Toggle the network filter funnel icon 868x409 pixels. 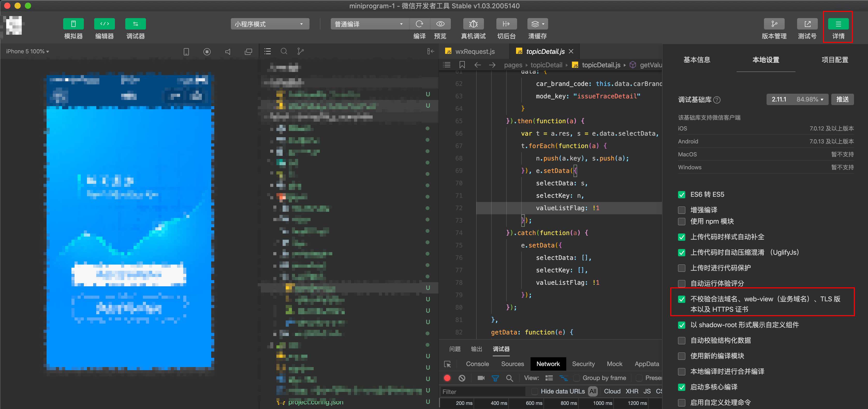point(495,378)
